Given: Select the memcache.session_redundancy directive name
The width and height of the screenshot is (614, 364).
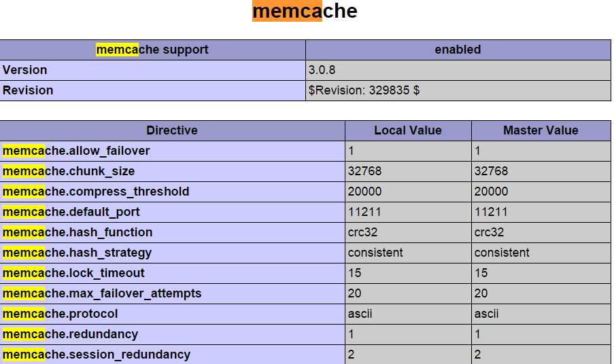Looking at the screenshot, I should click(x=97, y=354).
